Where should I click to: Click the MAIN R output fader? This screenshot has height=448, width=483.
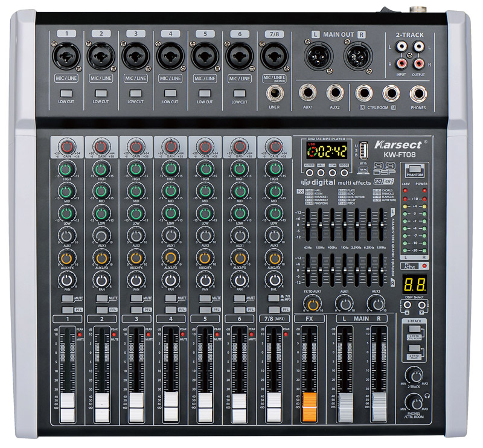click(x=379, y=407)
